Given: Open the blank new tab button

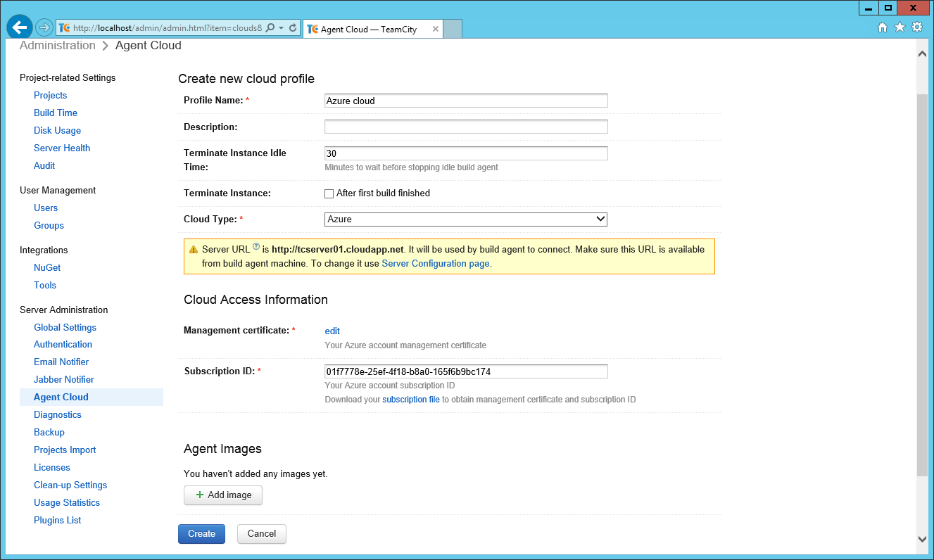Looking at the screenshot, I should (x=453, y=29).
